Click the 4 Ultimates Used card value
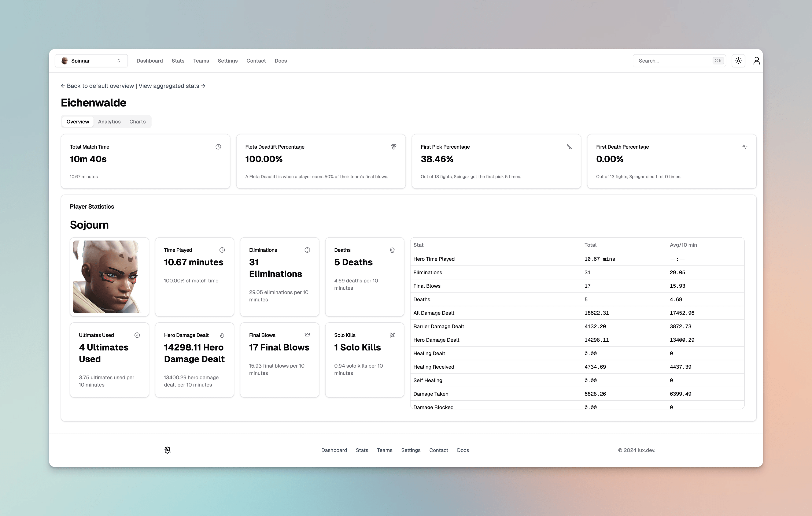Screen dimensions: 812x516 click(x=104, y=353)
